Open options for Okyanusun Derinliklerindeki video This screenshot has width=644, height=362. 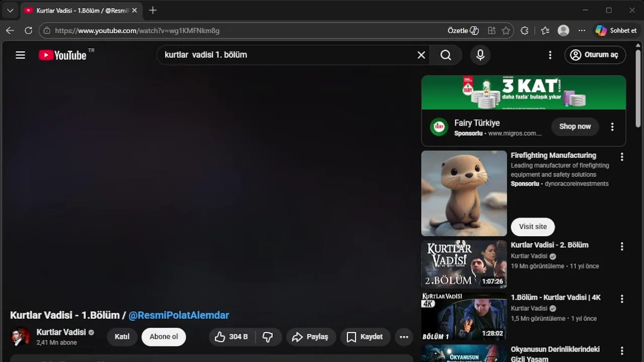click(622, 351)
